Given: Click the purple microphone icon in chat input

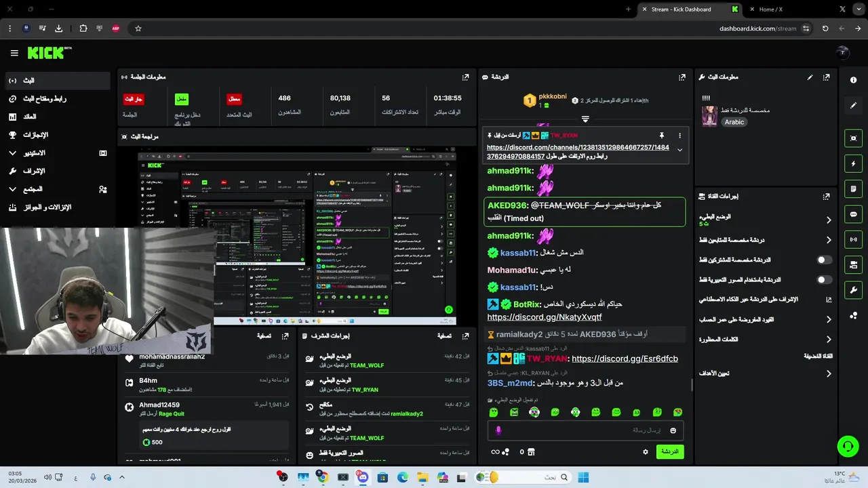Looking at the screenshot, I should click(x=498, y=430).
